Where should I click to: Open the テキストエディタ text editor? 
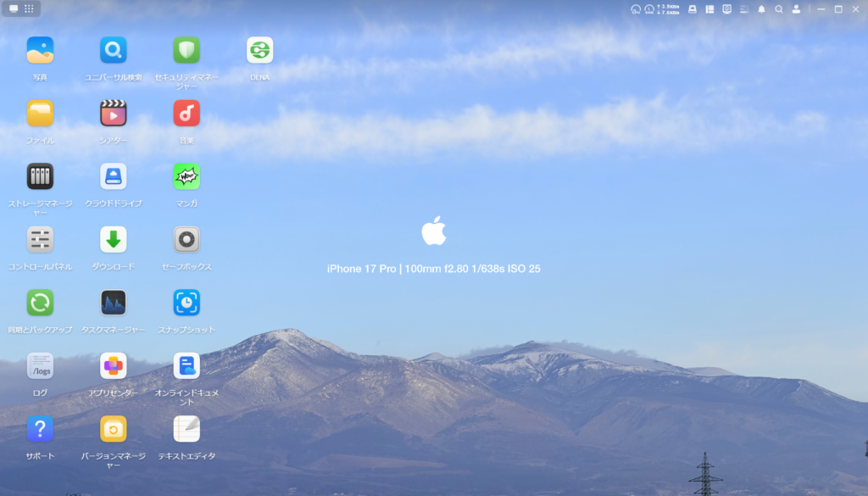[186, 429]
